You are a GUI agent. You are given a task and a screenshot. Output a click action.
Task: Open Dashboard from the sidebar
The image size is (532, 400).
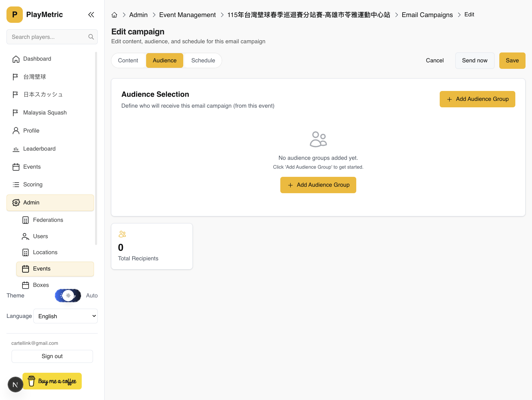(50, 59)
